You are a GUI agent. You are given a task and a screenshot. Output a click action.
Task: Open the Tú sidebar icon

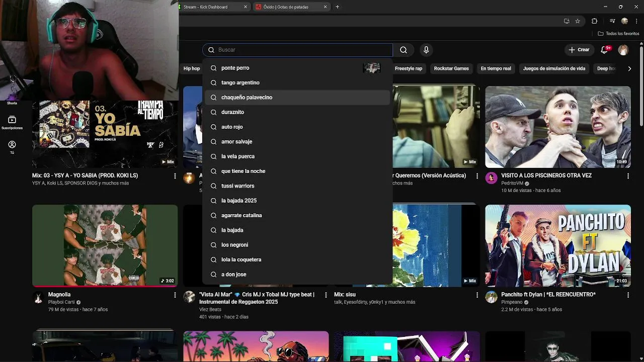tap(12, 147)
